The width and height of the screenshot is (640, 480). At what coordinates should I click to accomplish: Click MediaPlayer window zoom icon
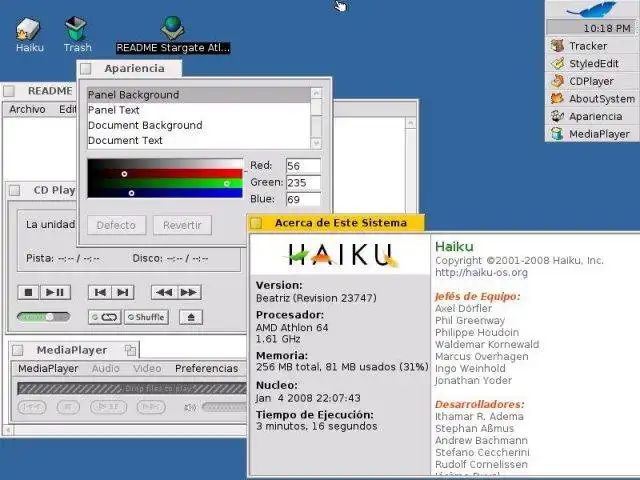[130, 350]
